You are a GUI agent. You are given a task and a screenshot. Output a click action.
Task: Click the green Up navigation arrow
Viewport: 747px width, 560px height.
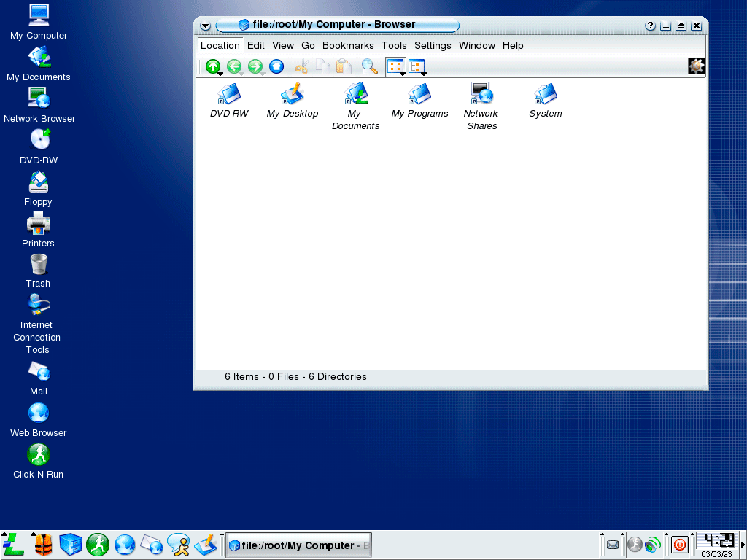212,67
